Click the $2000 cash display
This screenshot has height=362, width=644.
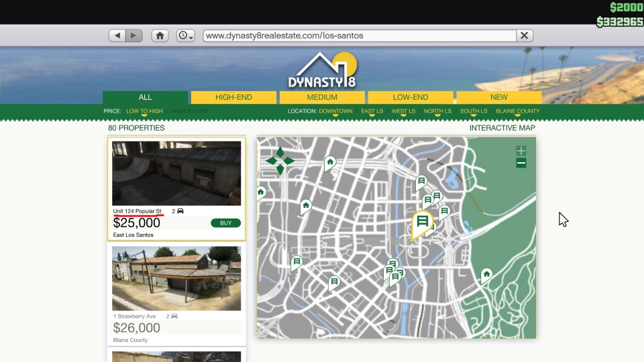coord(626,7)
